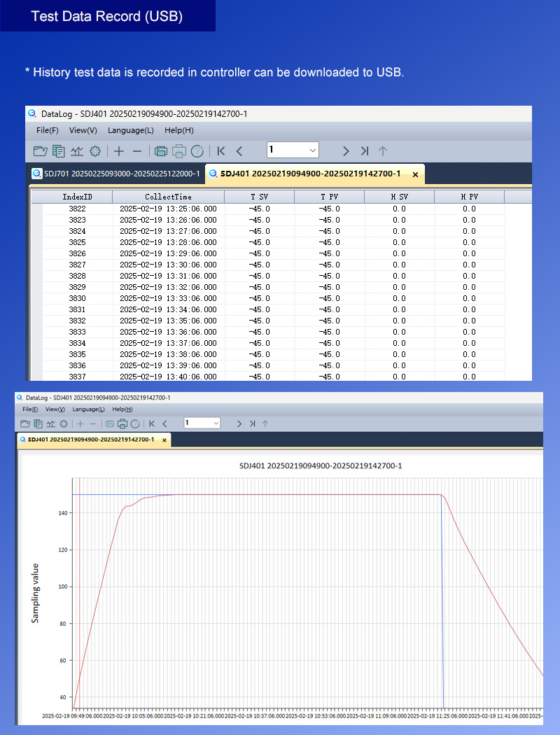Go to last page in chart window
Viewport: 560px width, 735px height.
(253, 423)
